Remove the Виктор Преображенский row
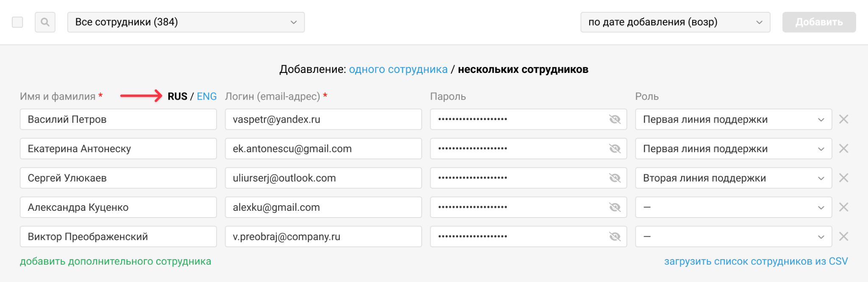The height and width of the screenshot is (282, 868). 843,236
